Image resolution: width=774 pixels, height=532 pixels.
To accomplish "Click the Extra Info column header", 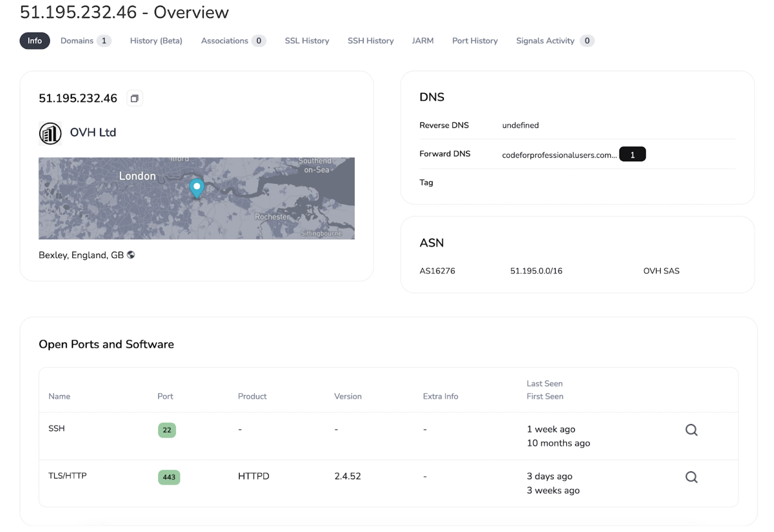I will [441, 397].
